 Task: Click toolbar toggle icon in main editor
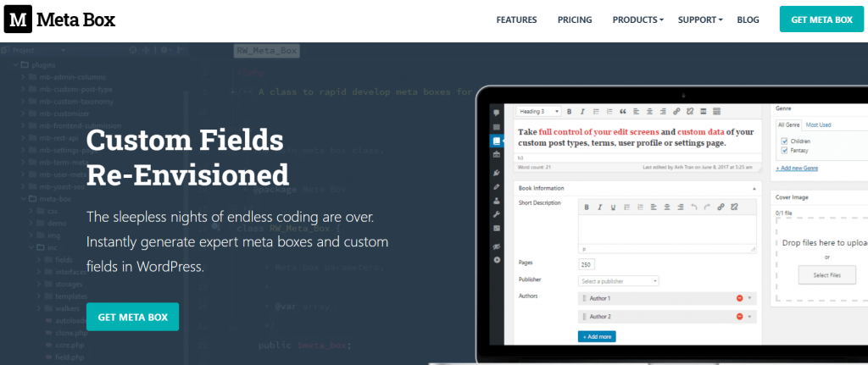click(716, 112)
